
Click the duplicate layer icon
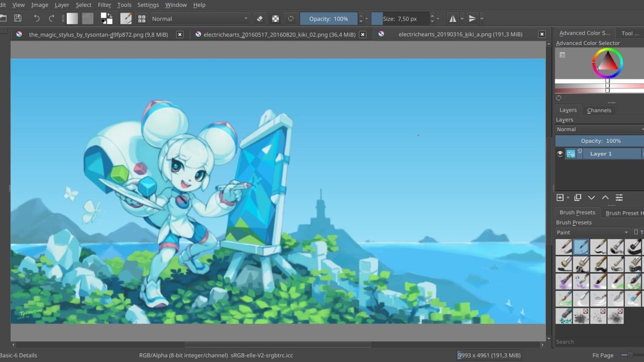click(x=578, y=198)
